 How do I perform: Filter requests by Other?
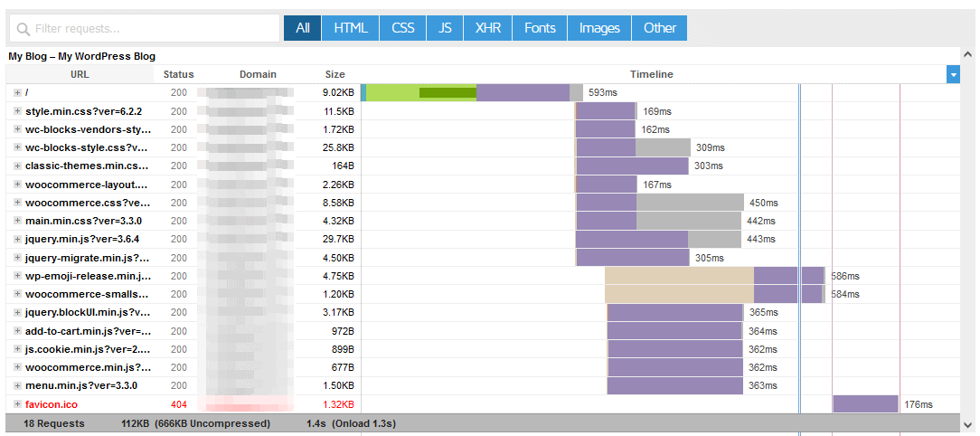(x=659, y=28)
